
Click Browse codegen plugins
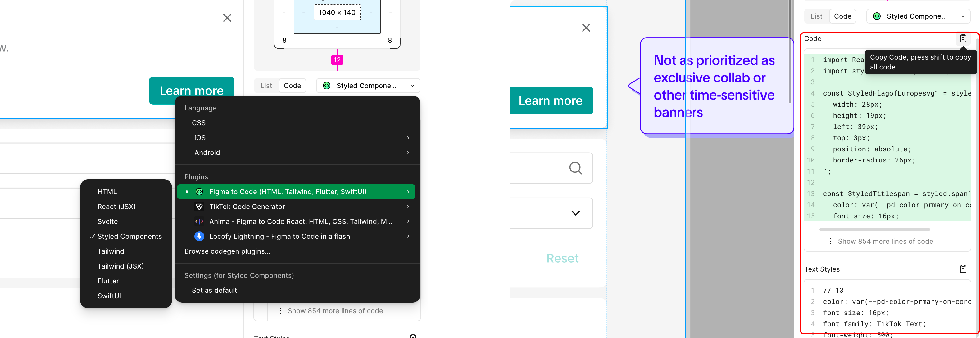point(227,251)
